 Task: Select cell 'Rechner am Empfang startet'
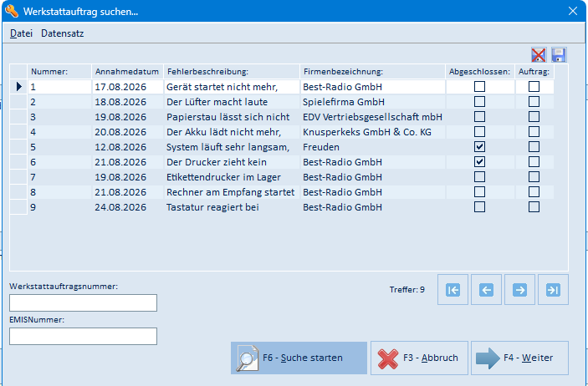tap(232, 192)
